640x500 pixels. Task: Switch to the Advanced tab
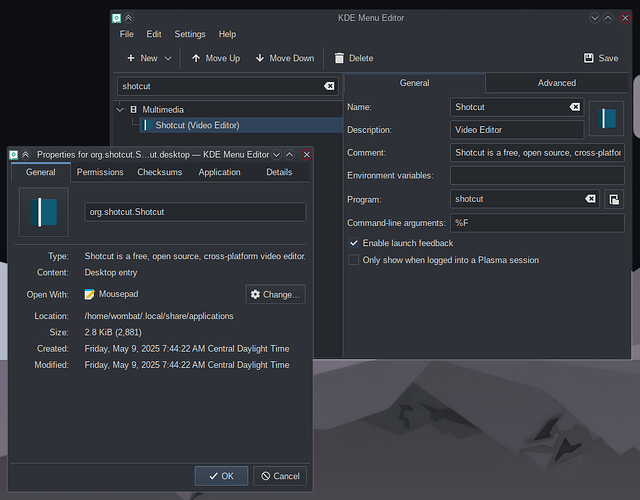[x=556, y=83]
